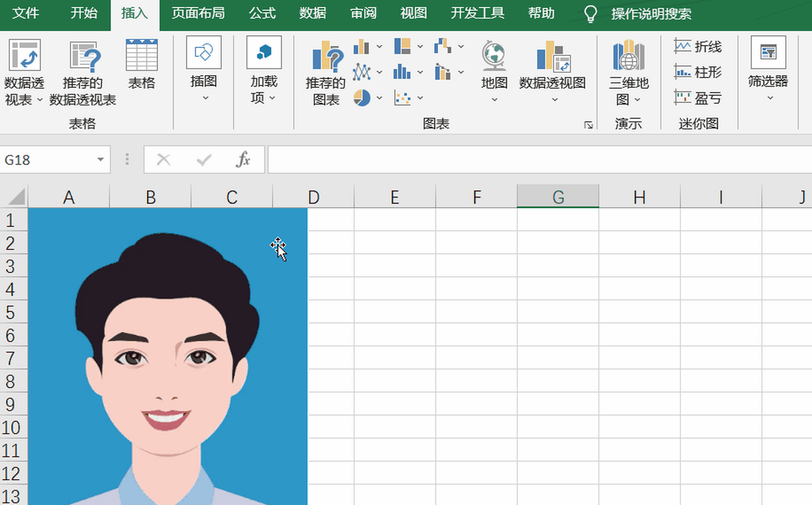Open the charts group dialog launcher
Screen dimensions: 812x505
[588, 125]
